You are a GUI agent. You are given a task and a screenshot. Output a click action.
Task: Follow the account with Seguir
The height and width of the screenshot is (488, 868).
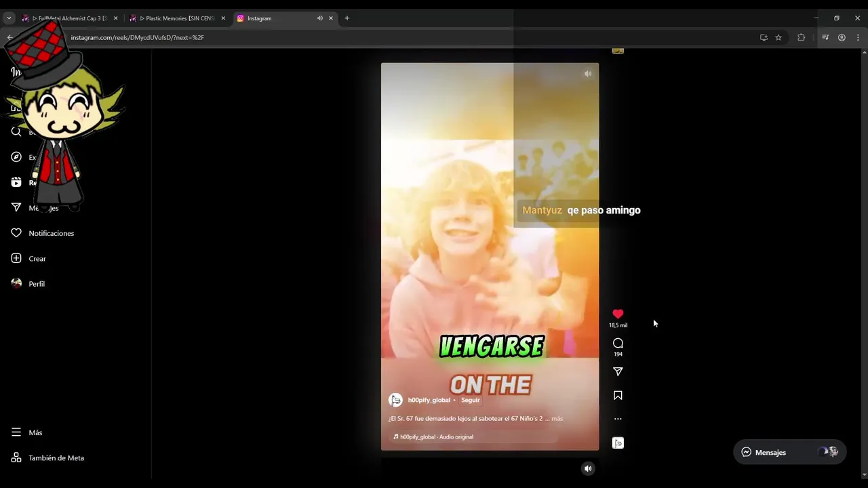point(471,400)
